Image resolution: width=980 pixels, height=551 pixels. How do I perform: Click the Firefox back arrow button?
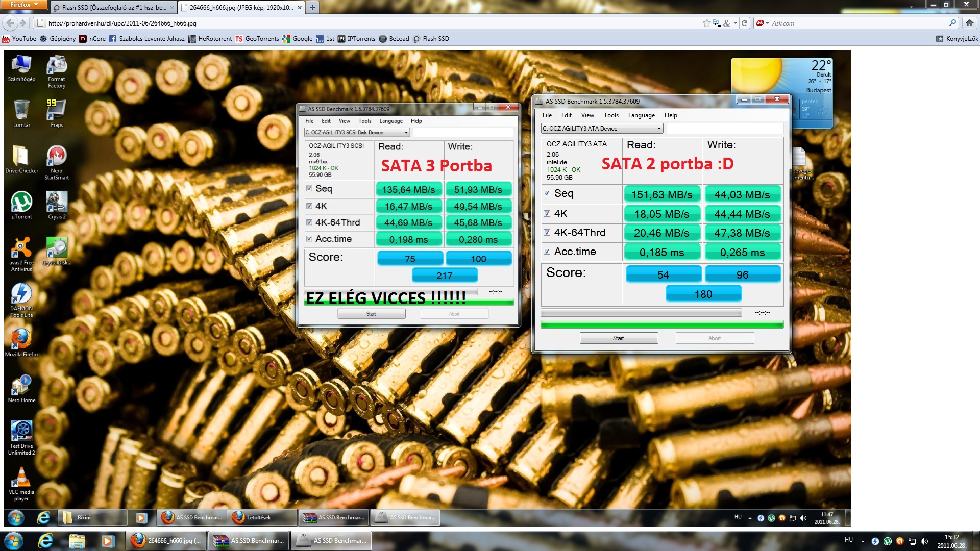point(10,23)
